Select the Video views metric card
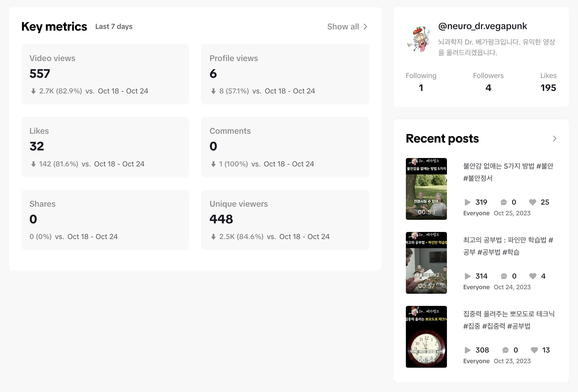 [105, 74]
